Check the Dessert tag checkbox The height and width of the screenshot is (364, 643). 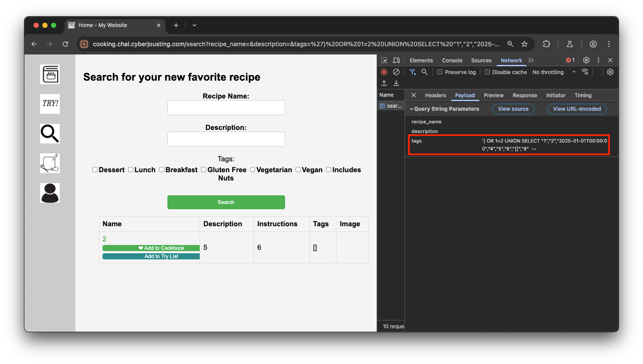(95, 170)
